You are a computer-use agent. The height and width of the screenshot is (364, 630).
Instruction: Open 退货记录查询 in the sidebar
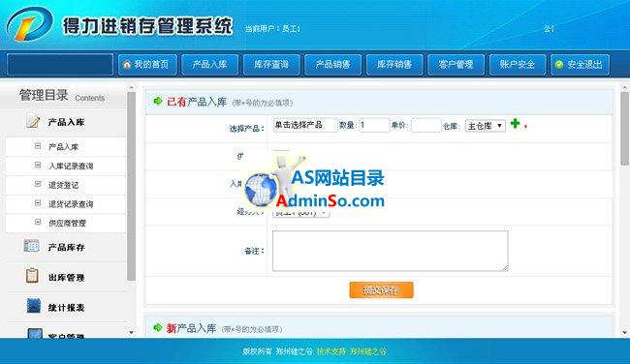coord(71,204)
